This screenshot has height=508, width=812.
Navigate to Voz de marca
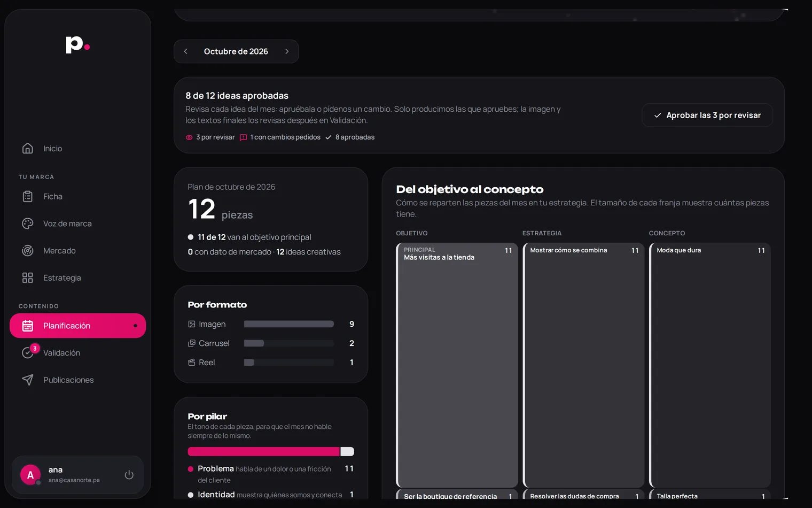click(x=77, y=224)
